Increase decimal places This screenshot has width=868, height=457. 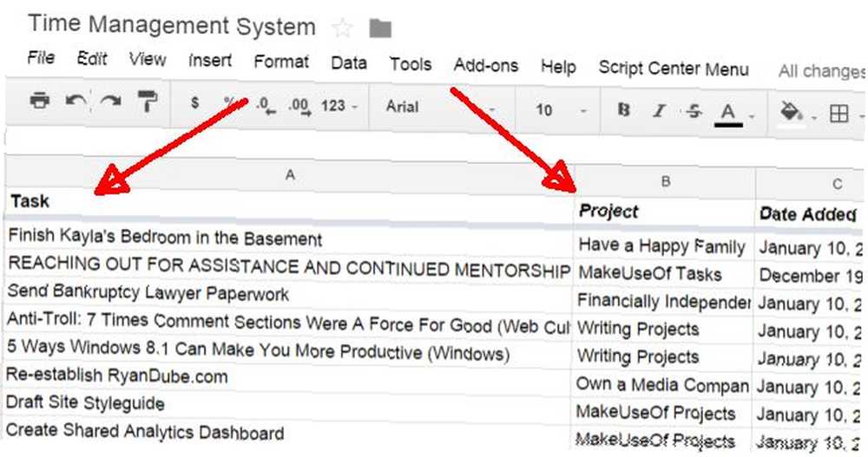[299, 106]
